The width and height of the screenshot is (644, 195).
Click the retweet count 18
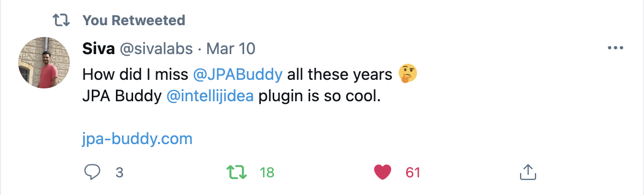pyautogui.click(x=267, y=172)
